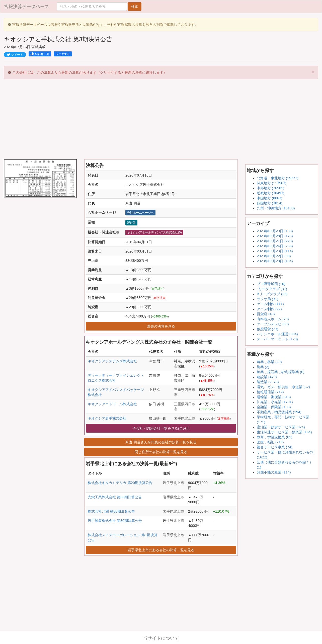Click 総資産 value 464億7400万円

137,316
